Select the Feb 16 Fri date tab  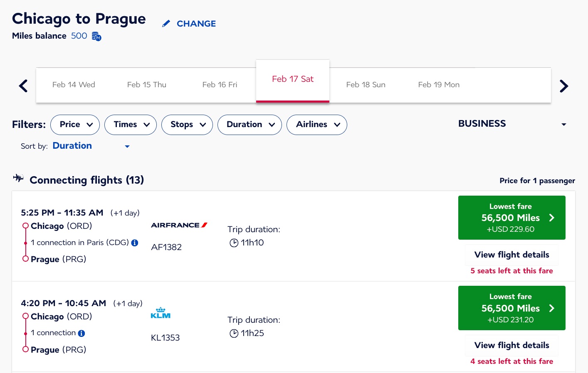coord(220,85)
